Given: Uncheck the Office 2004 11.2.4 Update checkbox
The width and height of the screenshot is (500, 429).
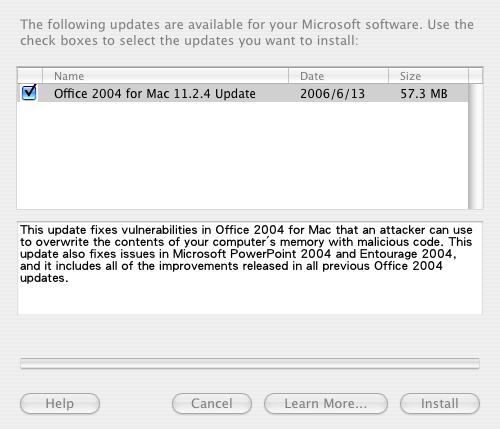Looking at the screenshot, I should [x=29, y=93].
